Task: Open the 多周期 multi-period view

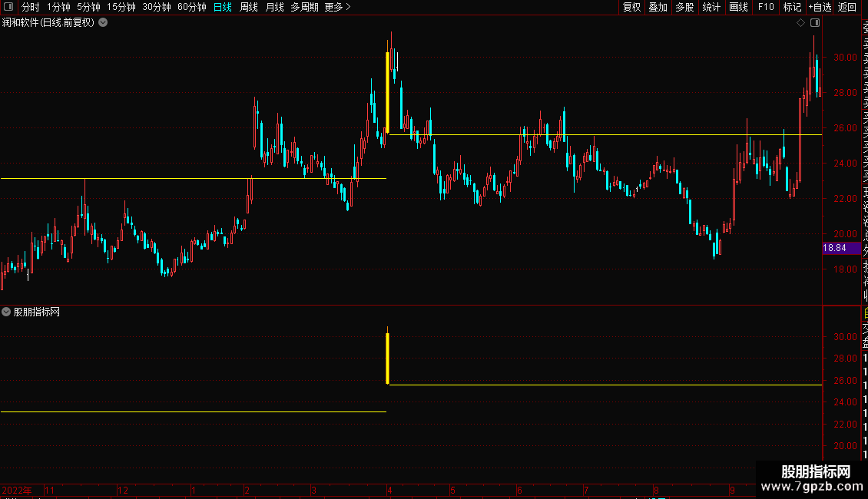Action: pyautogui.click(x=304, y=7)
